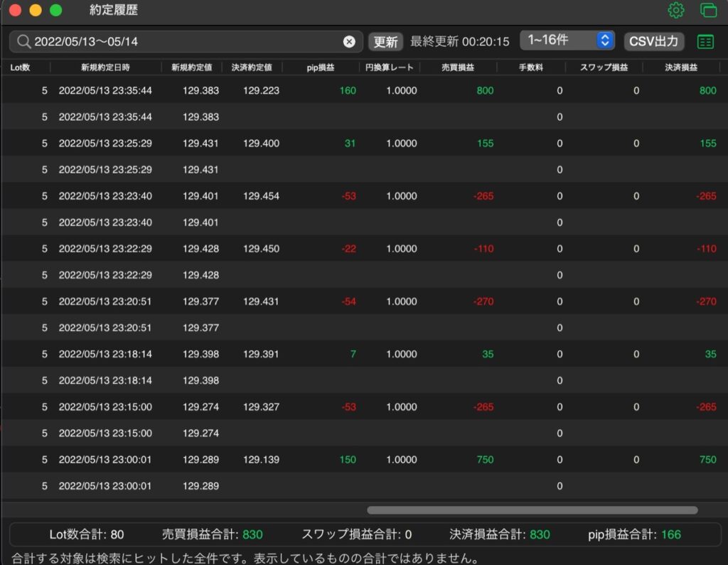Screen dimensions: 728x565
Task: Click the 売買損益 column header
Action: point(458,68)
